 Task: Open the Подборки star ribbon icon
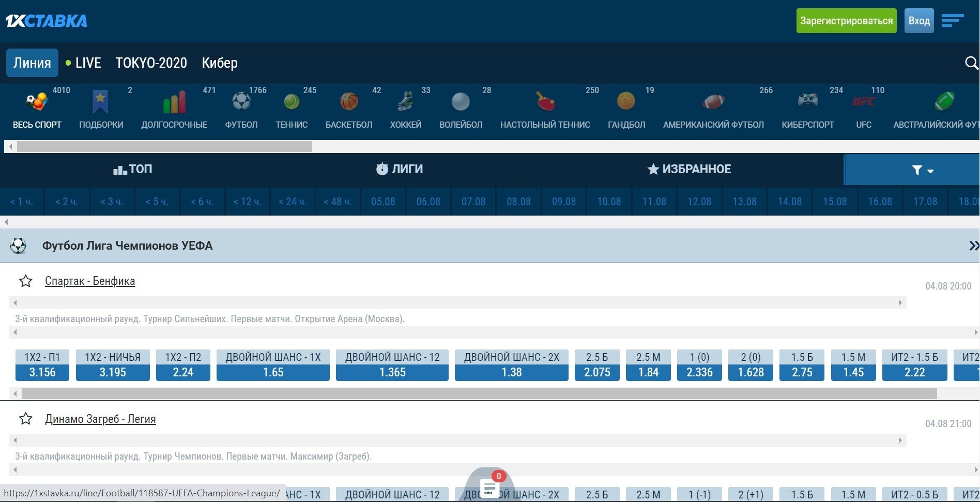100,101
